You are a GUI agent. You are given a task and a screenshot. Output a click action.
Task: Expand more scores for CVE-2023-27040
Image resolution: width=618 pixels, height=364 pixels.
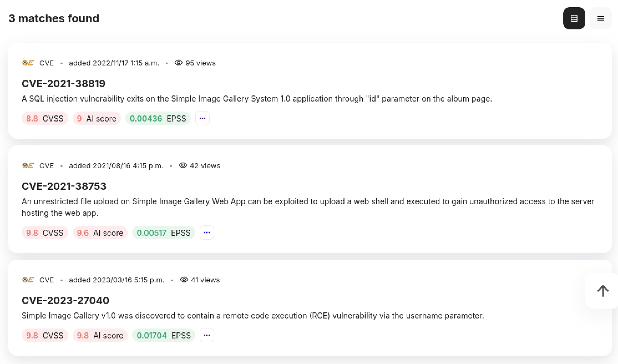[x=207, y=335]
